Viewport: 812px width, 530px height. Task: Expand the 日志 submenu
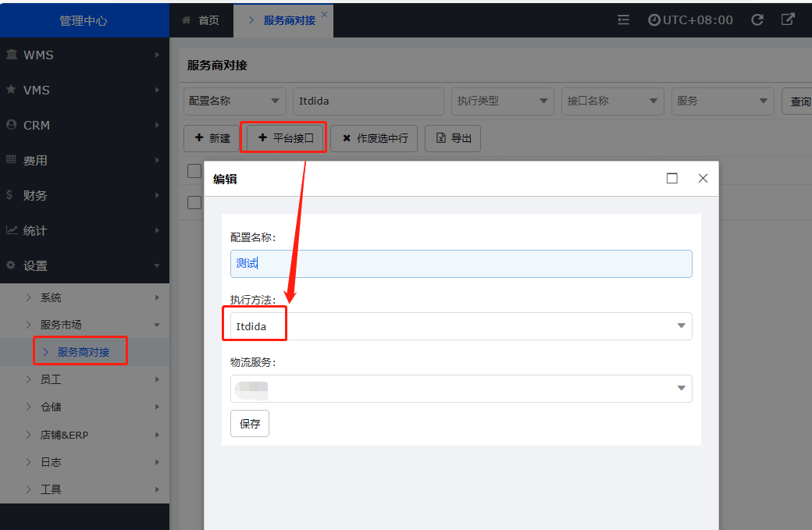pyautogui.click(x=84, y=462)
